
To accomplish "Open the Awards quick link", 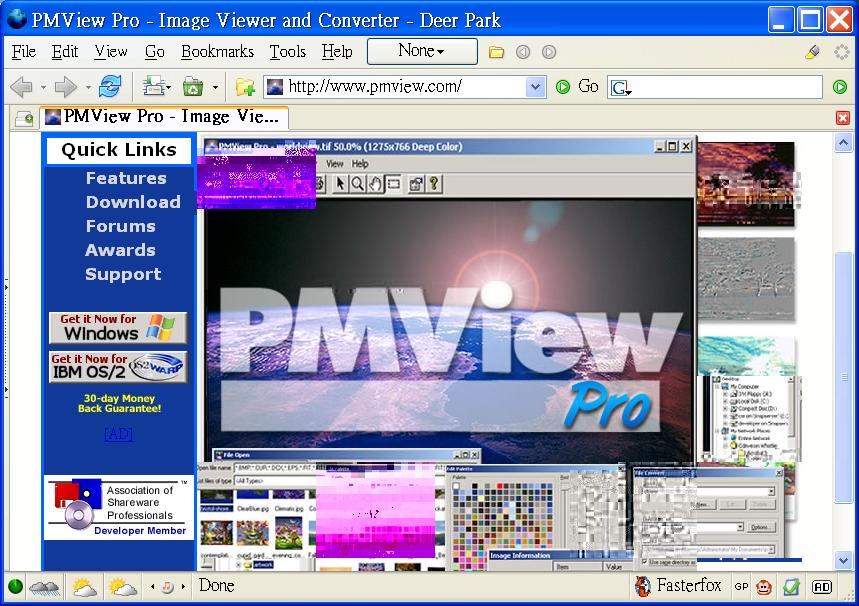I will [x=120, y=250].
